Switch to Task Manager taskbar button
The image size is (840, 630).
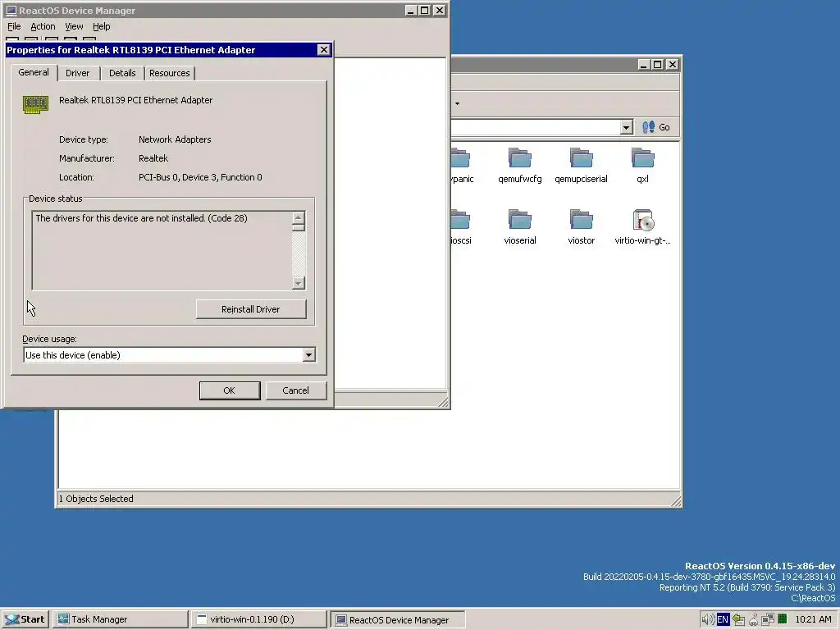121,619
